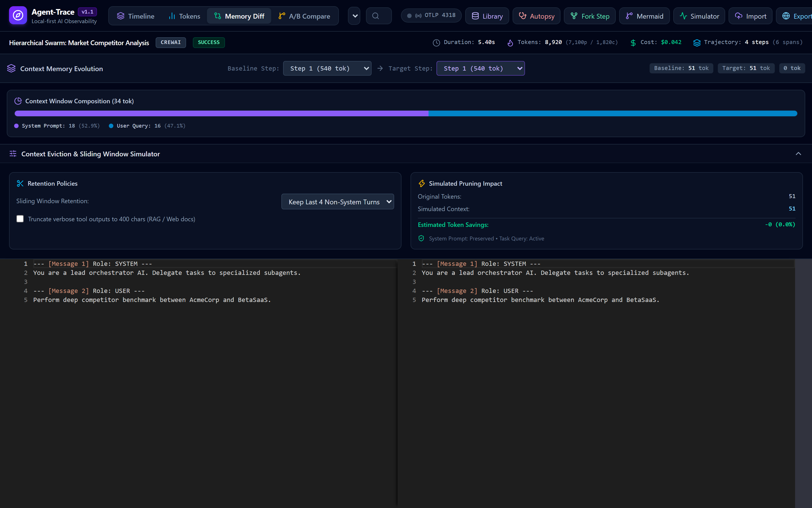This screenshot has width=812, height=508.
Task: Open the Keep Last 4 Non-System Turns dropdown
Action: click(x=337, y=202)
